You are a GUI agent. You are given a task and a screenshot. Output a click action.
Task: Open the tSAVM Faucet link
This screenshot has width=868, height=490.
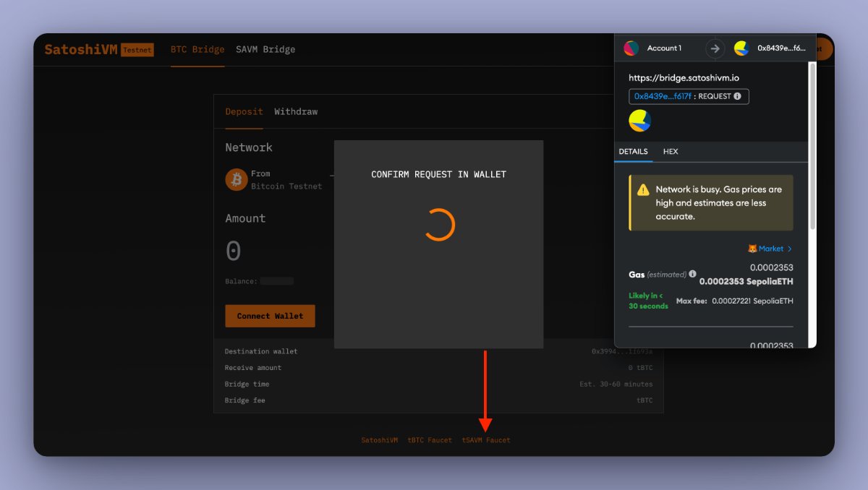coord(486,440)
